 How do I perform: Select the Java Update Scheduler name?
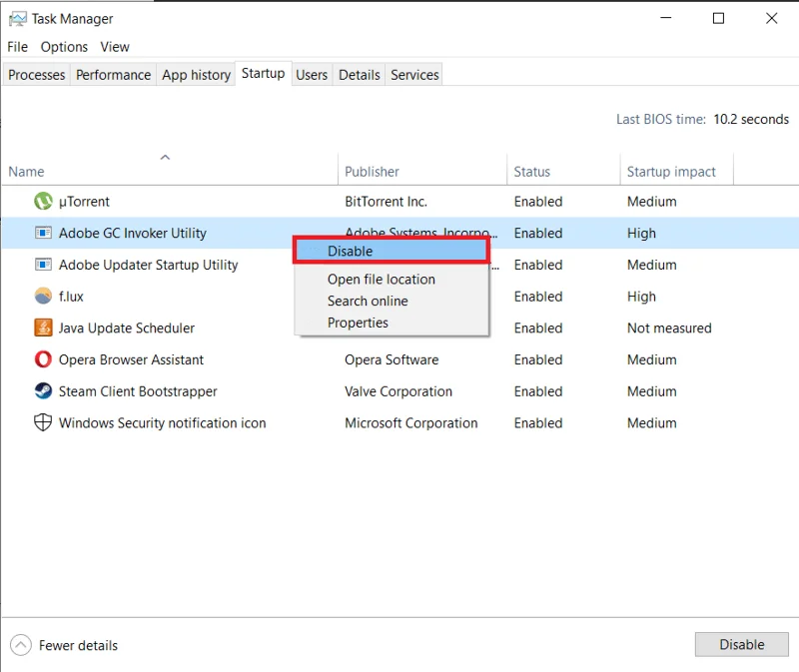[x=127, y=329]
